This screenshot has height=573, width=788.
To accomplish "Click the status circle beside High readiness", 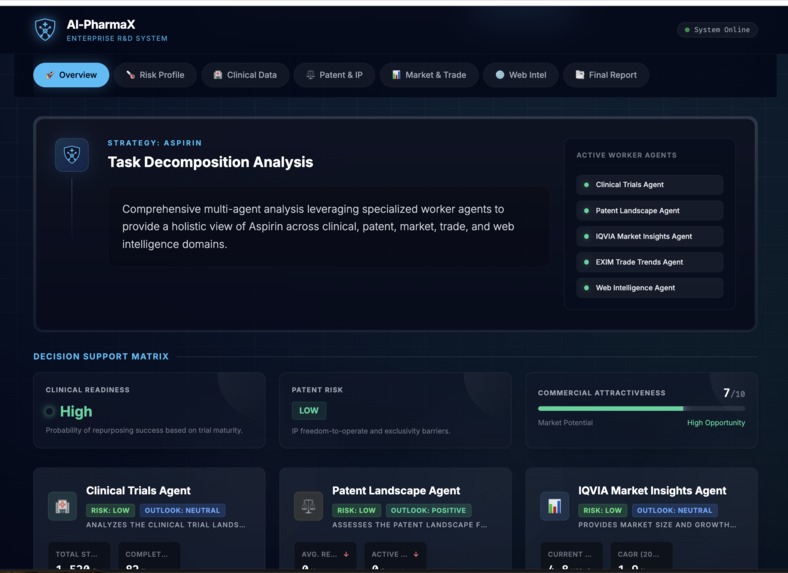I will [x=49, y=412].
